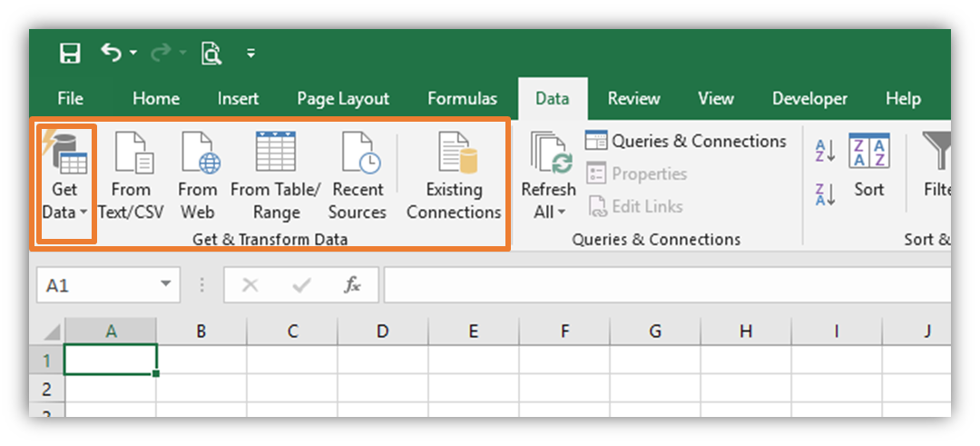Sort A to Z ascending
Viewport: 980px width, 446px height.
(825, 150)
